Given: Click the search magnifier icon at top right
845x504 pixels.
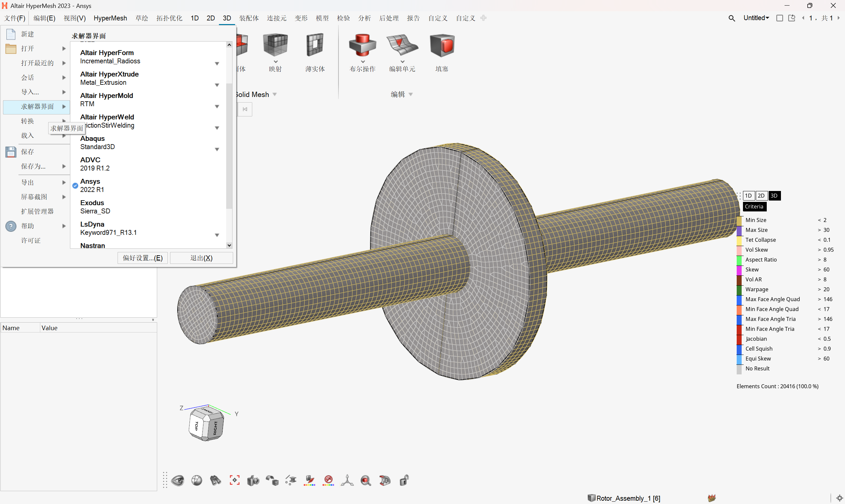Looking at the screenshot, I should click(x=731, y=18).
